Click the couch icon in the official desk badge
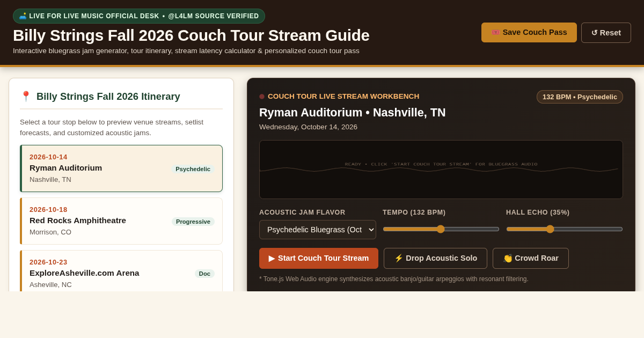 coord(23,16)
